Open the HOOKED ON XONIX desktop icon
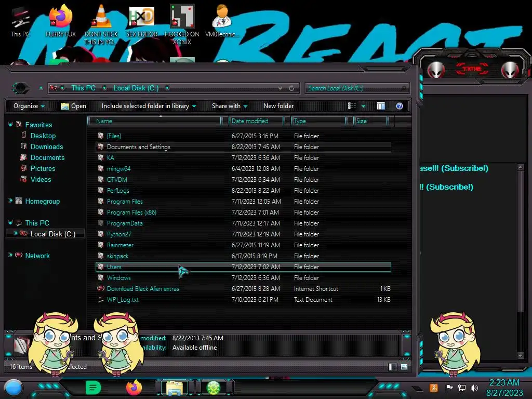This screenshot has height=399, width=532. [182, 24]
